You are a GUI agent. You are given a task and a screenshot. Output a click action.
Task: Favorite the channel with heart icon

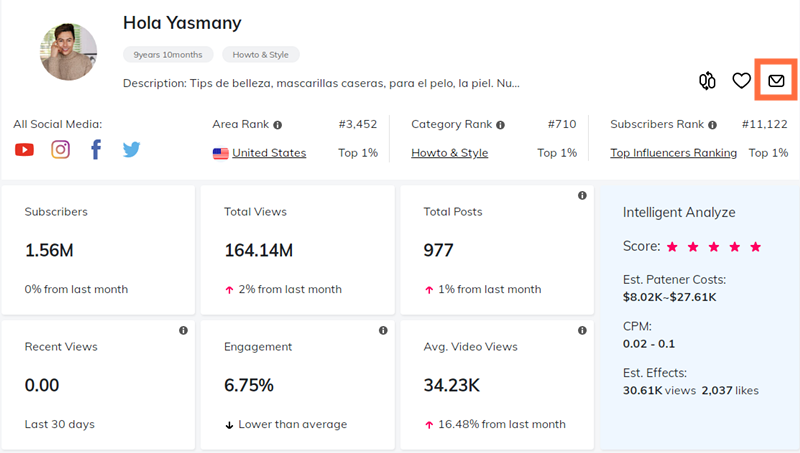pos(741,81)
